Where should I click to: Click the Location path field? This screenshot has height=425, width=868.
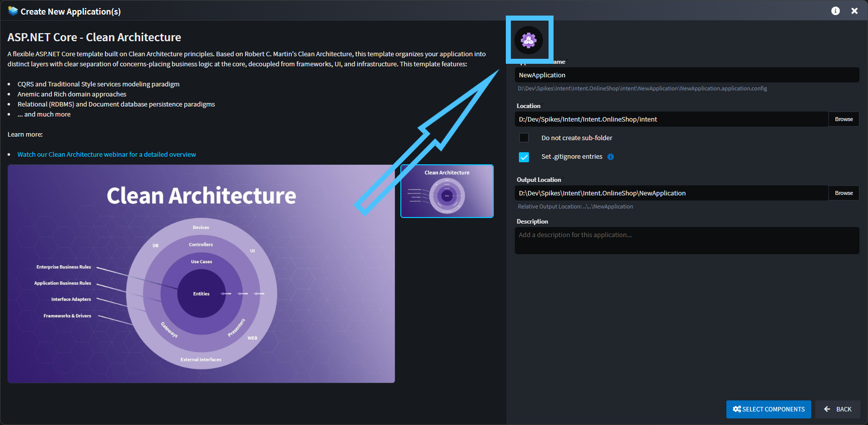pos(671,119)
